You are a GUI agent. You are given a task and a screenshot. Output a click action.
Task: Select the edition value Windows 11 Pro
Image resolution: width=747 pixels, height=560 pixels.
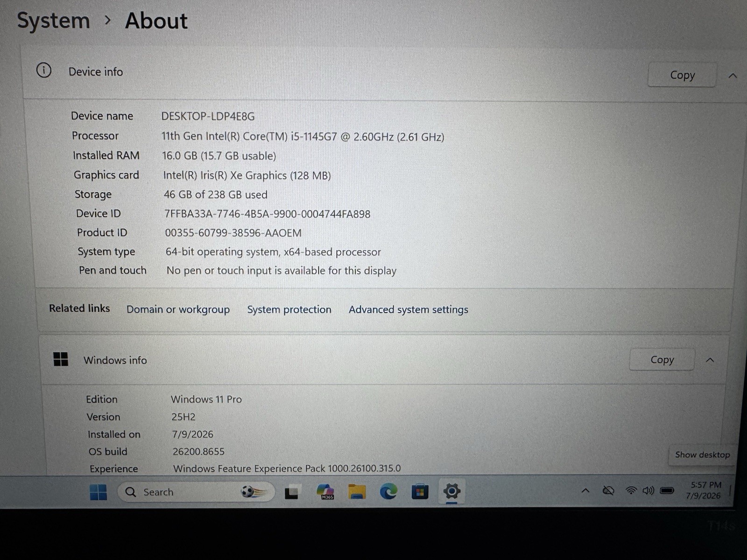[x=206, y=399]
